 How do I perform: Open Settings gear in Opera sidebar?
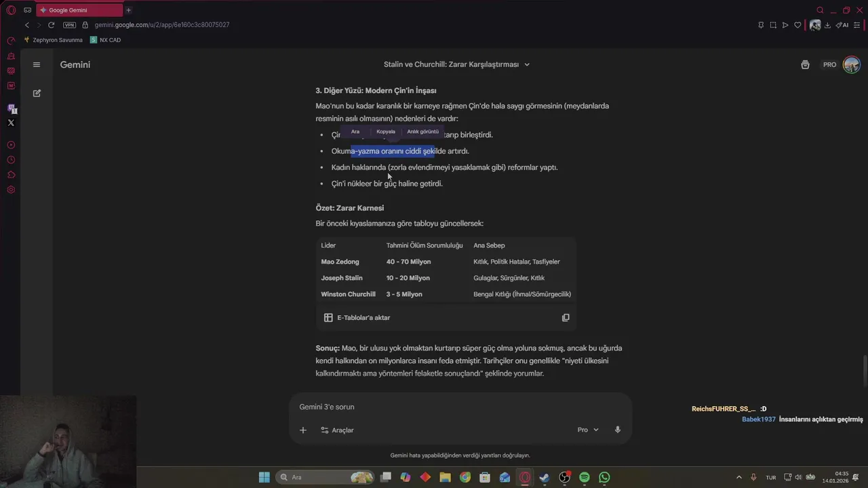coord(11,190)
